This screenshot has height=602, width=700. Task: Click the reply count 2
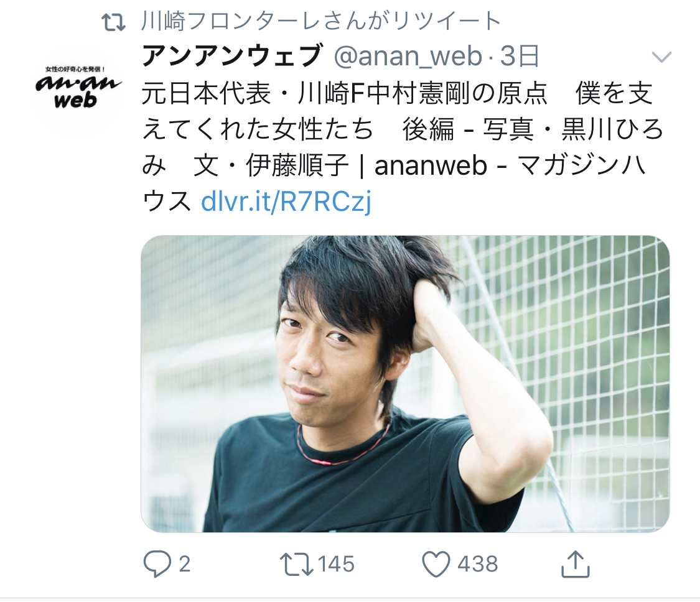185,564
